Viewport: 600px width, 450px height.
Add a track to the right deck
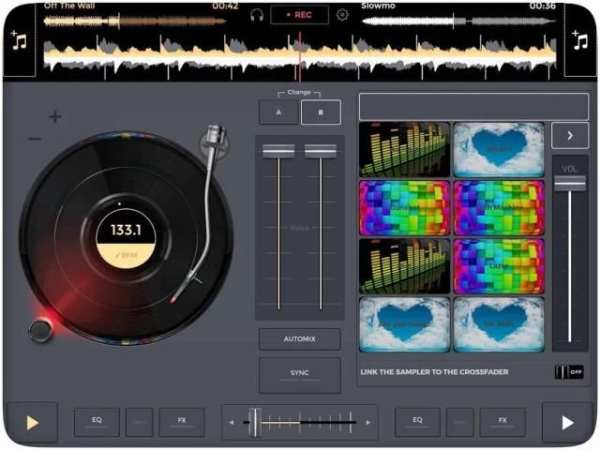(x=580, y=41)
